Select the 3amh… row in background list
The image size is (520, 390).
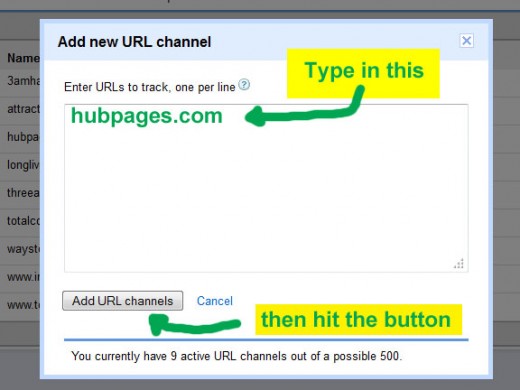[x=23, y=81]
